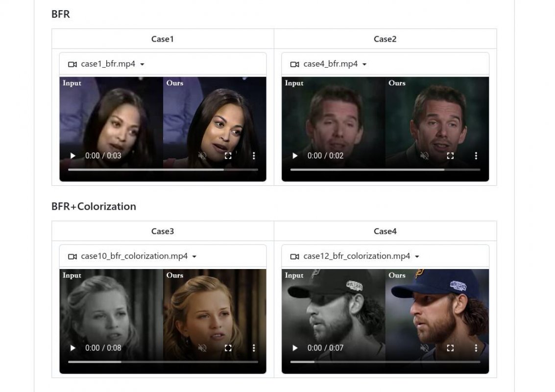Image resolution: width=555 pixels, height=392 pixels.
Task: Select the Case3 table header
Action: pos(162,231)
